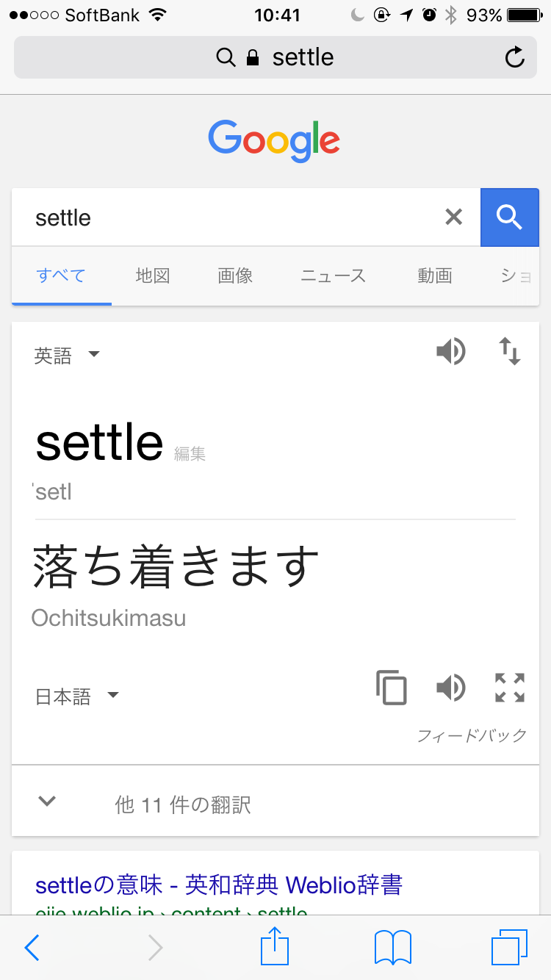Switch to the ニュース tab
The height and width of the screenshot is (980, 551).
(x=333, y=276)
